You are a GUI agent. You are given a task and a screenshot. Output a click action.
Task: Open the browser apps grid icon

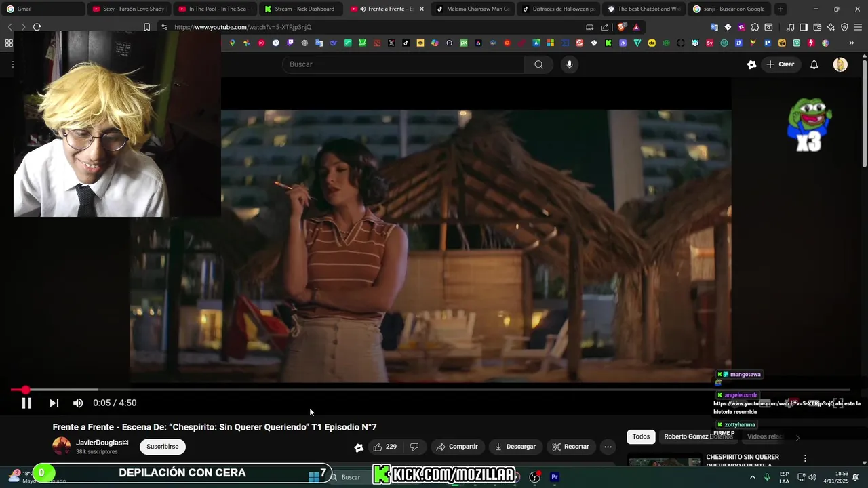(x=9, y=43)
